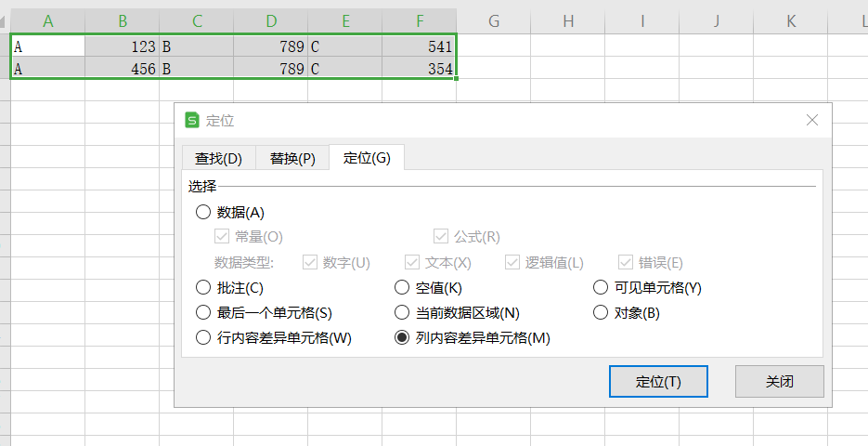Click the select-all corner triangle

[3, 22]
